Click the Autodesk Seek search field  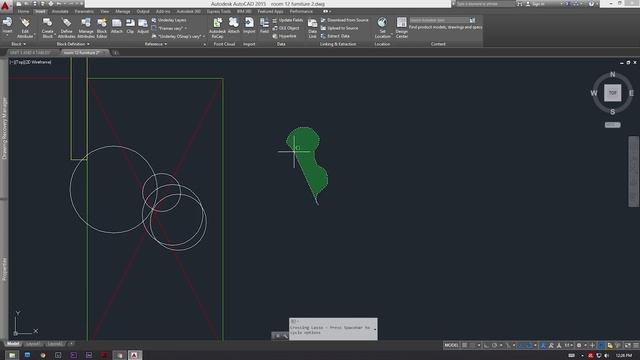(x=439, y=20)
